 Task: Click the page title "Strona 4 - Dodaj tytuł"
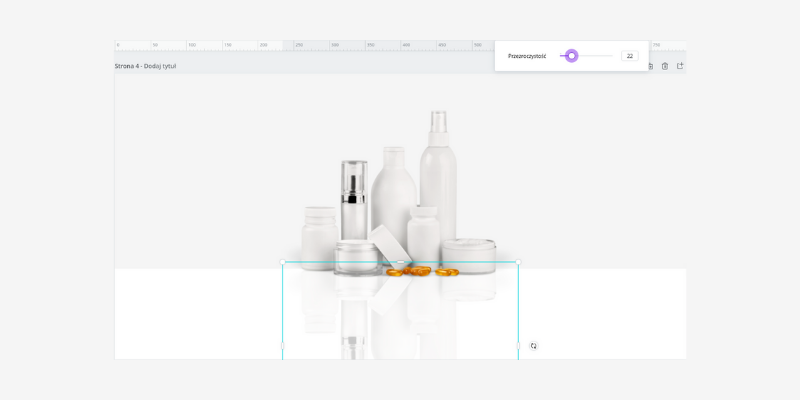pyautogui.click(x=145, y=66)
